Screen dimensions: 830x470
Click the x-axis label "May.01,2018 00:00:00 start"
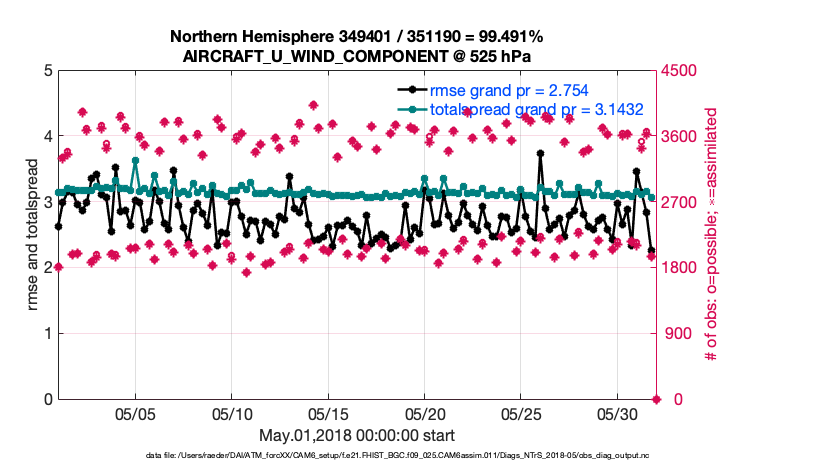(x=356, y=436)
